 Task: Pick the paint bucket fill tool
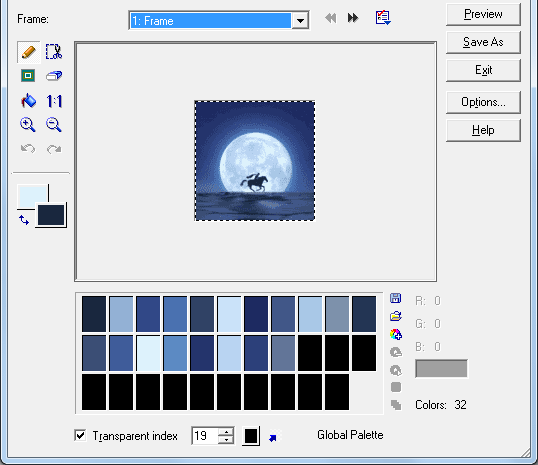pyautogui.click(x=28, y=101)
